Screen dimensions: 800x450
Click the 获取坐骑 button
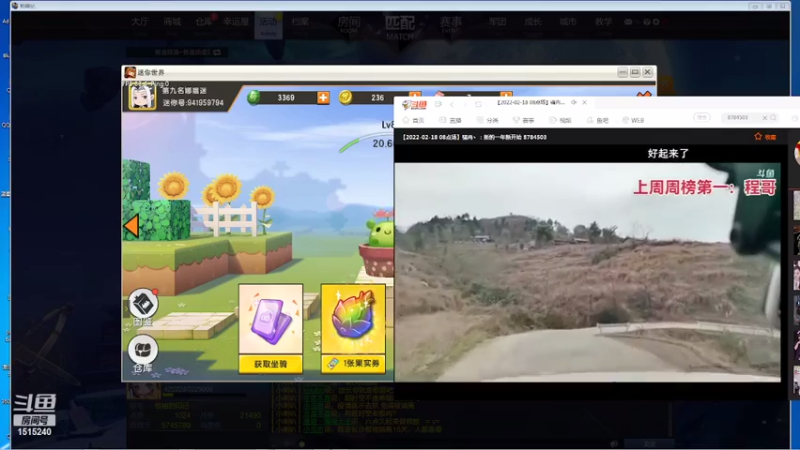[271, 364]
